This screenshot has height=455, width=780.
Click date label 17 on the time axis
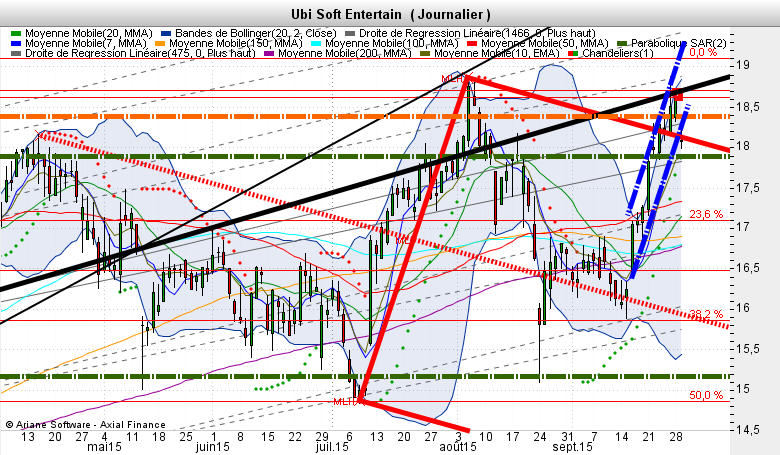[x=512, y=437]
